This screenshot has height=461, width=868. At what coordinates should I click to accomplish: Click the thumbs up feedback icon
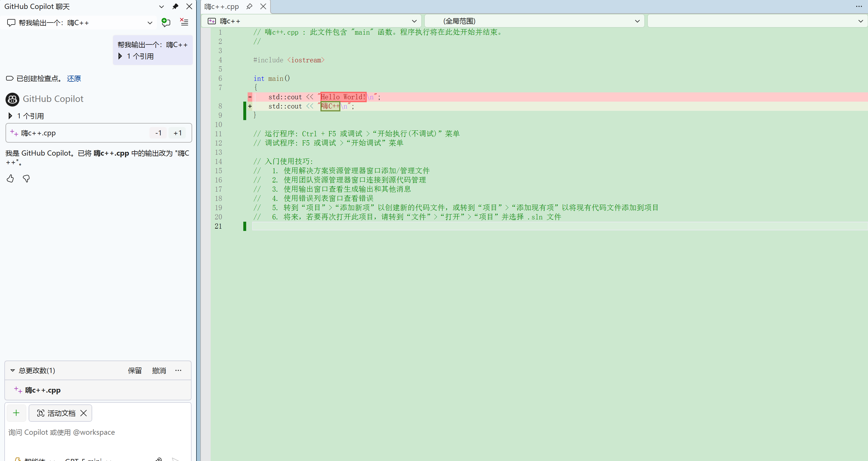click(x=10, y=178)
